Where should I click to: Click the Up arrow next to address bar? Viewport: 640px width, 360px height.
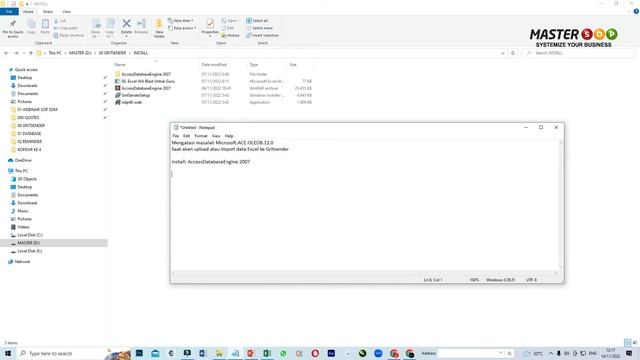click(x=31, y=53)
